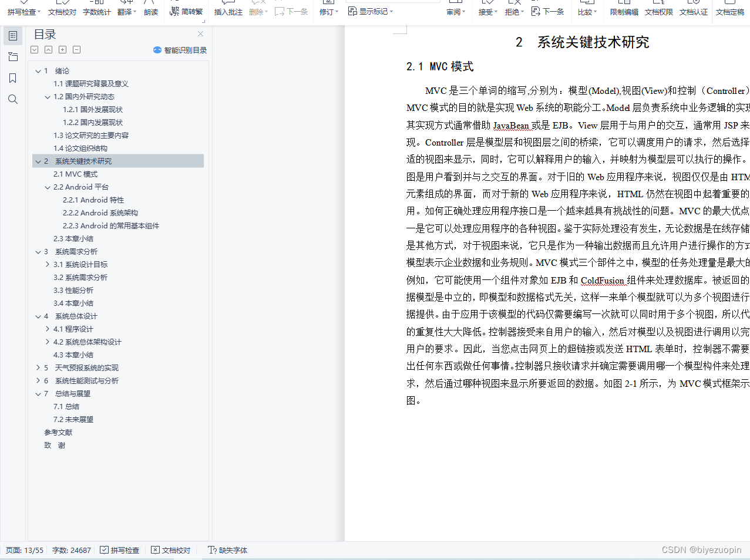Open the ribbon 拼写检查 dropdown arrow
Viewport: 750px width, 560px height.
coord(39,12)
